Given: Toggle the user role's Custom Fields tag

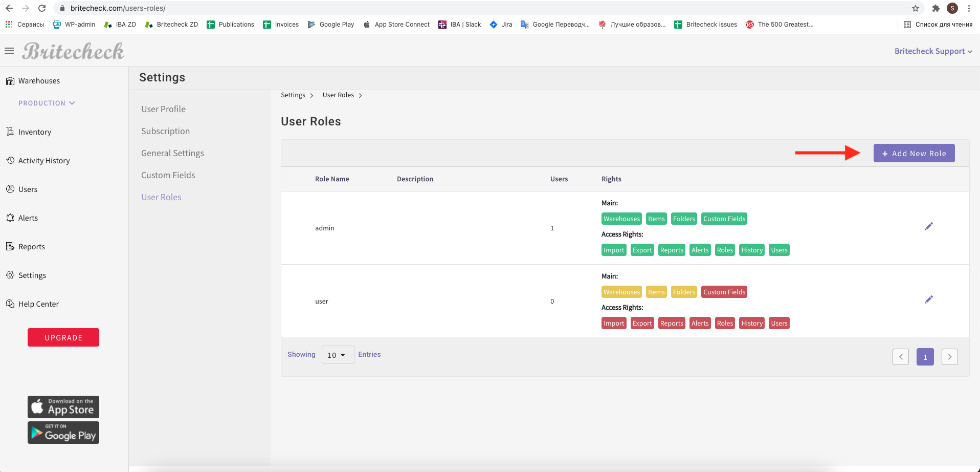Looking at the screenshot, I should 724,292.
